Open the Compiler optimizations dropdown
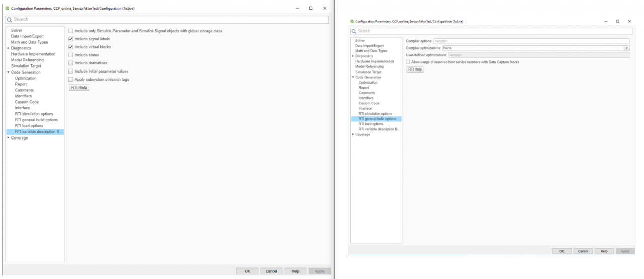 pos(627,48)
